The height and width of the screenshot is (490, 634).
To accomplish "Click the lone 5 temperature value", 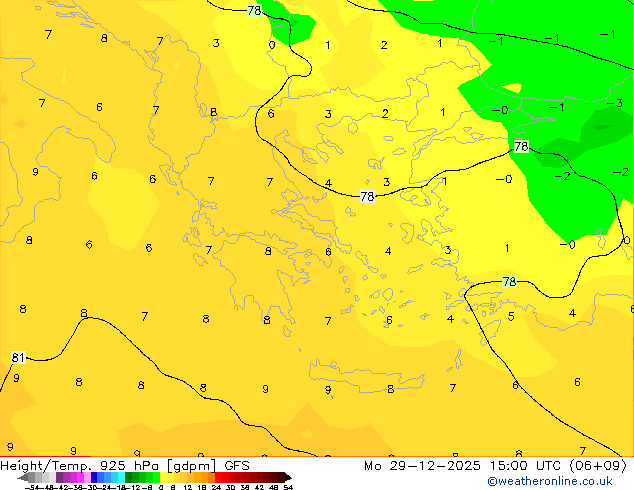I will (x=511, y=316).
